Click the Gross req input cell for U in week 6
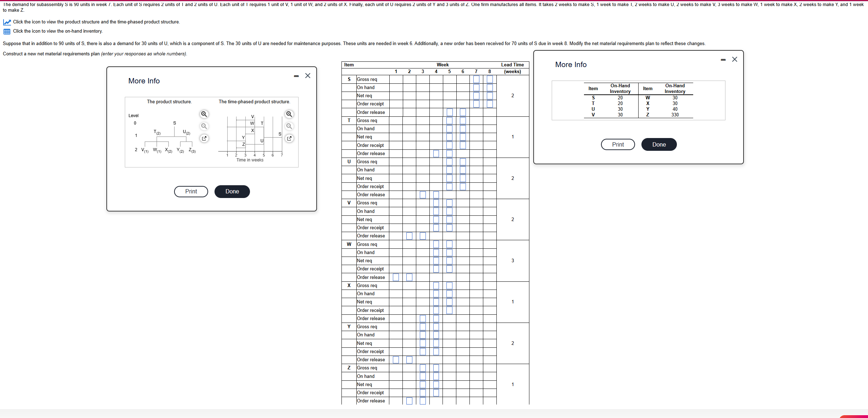868x418 pixels. pyautogui.click(x=463, y=161)
